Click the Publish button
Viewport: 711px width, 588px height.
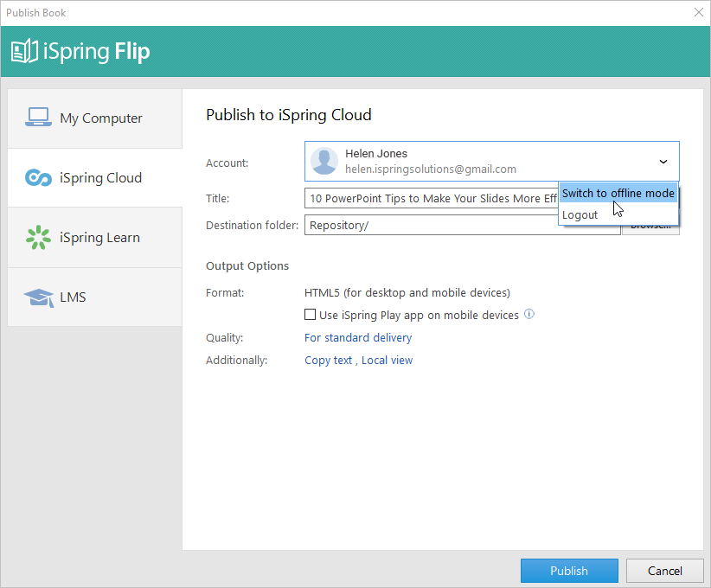[x=569, y=571]
